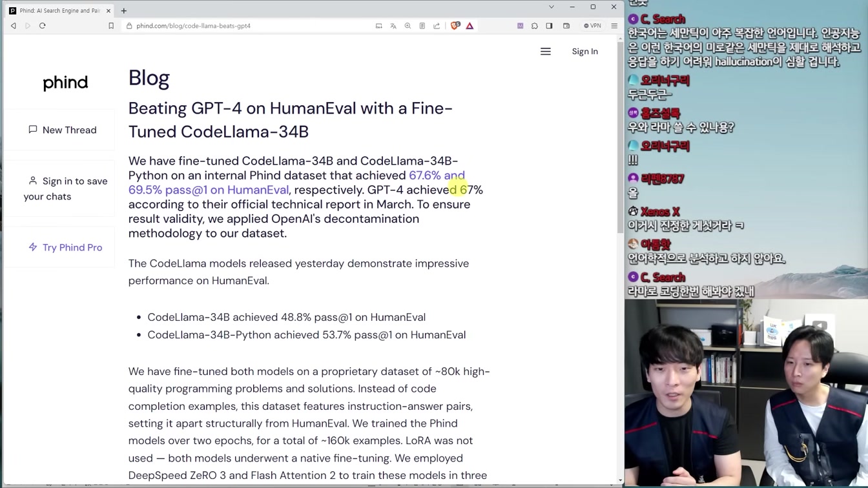Close the Phind browser tab

[108, 11]
